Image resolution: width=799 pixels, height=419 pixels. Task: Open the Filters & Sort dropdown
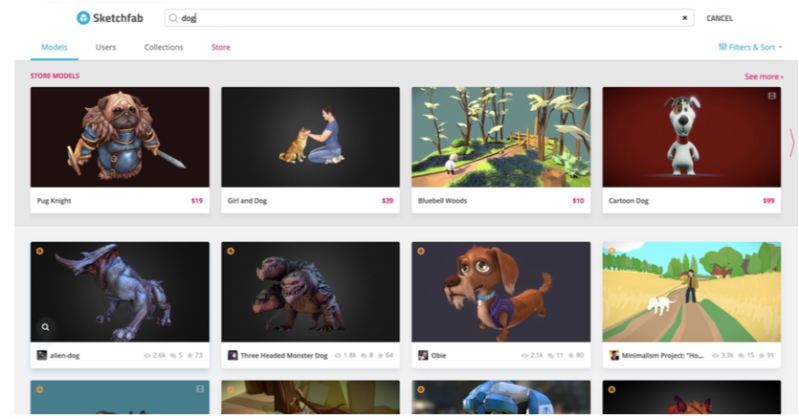(x=750, y=47)
